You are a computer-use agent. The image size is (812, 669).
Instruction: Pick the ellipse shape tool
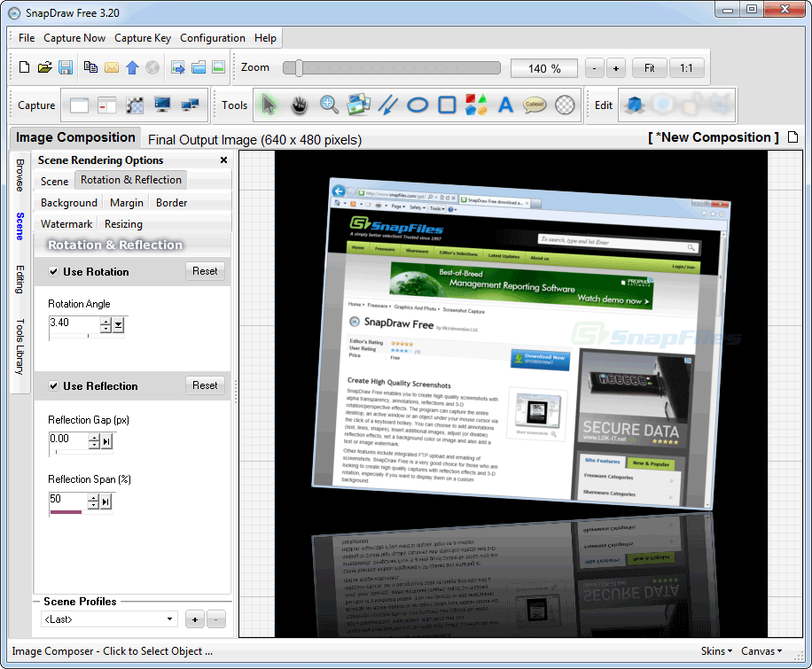pos(418,105)
